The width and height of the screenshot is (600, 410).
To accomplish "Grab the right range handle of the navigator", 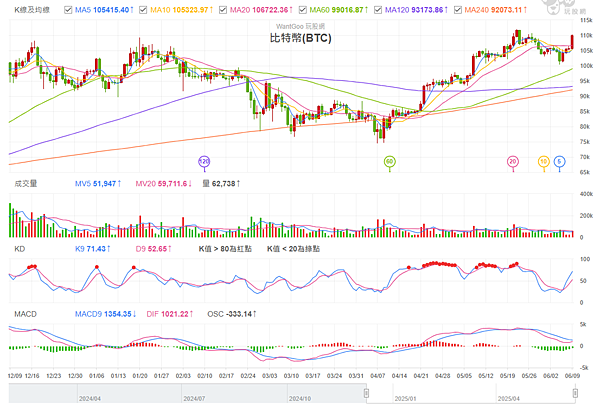I will pyautogui.click(x=575, y=393).
